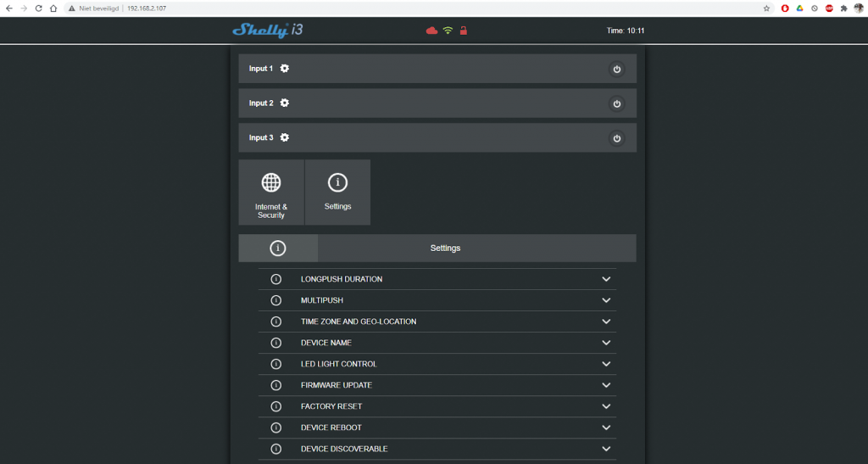Toggle Input 2 power button
The width and height of the screenshot is (868, 464).
[x=617, y=103]
